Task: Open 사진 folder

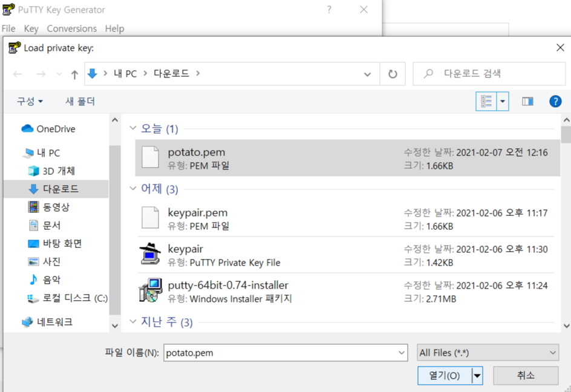Action: 44,261
